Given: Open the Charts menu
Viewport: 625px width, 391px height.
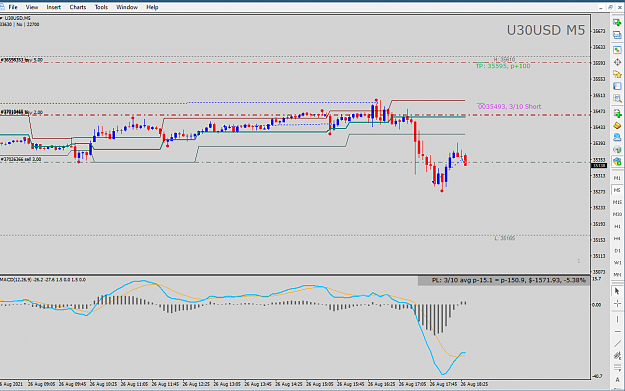Looking at the screenshot, I should 78,7.
